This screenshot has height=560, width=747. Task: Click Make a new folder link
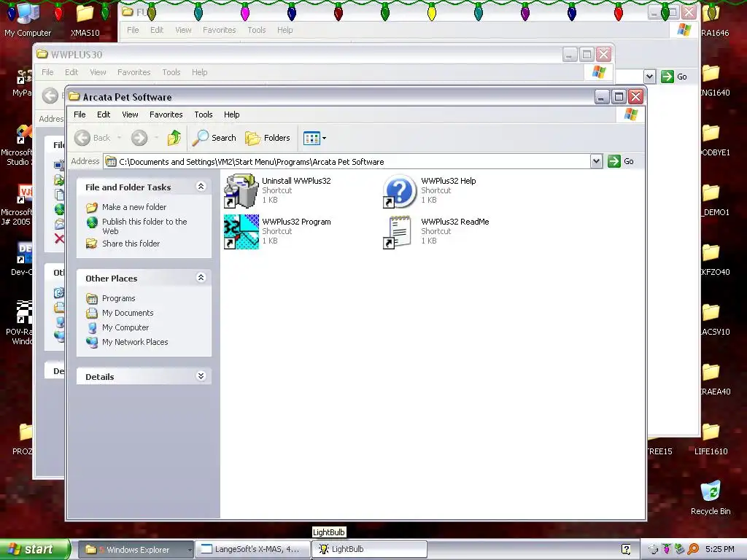tap(134, 207)
